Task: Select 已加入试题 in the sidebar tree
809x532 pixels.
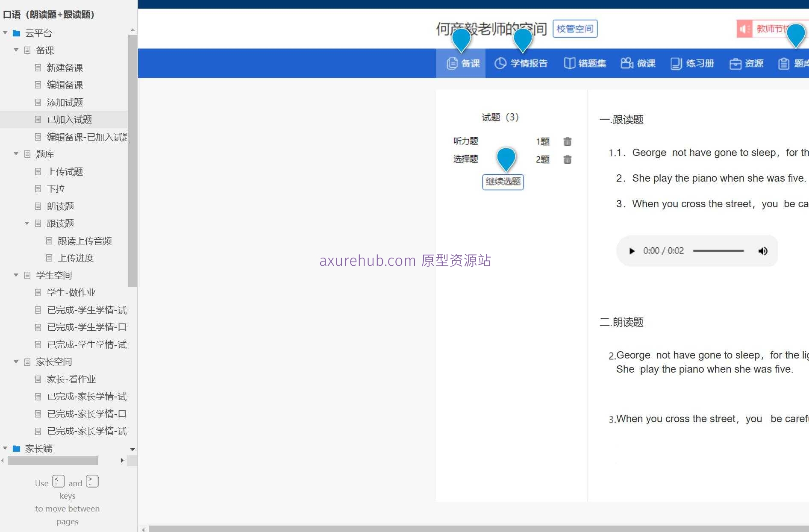Action: click(x=70, y=119)
